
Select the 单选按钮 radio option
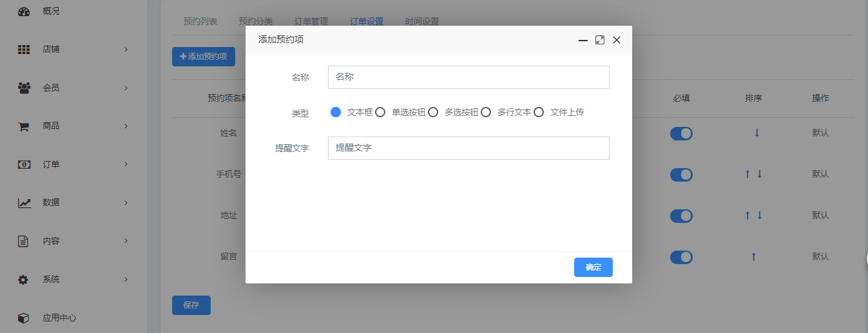380,112
